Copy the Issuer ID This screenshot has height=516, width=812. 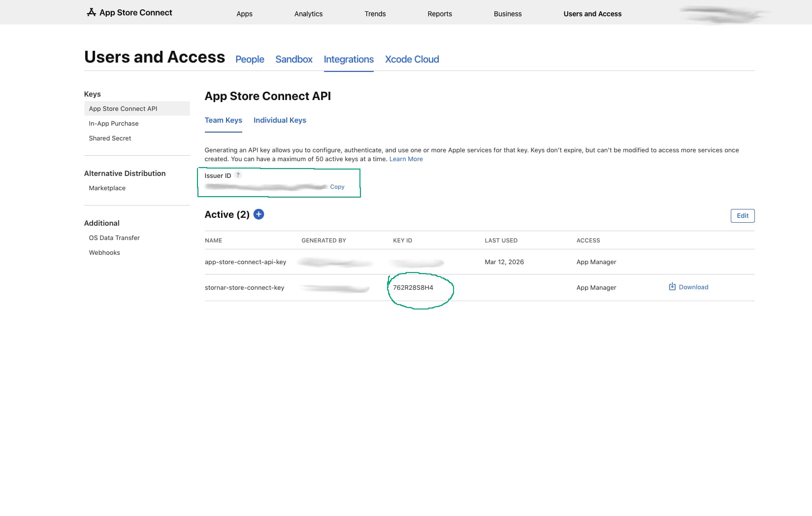pyautogui.click(x=337, y=187)
